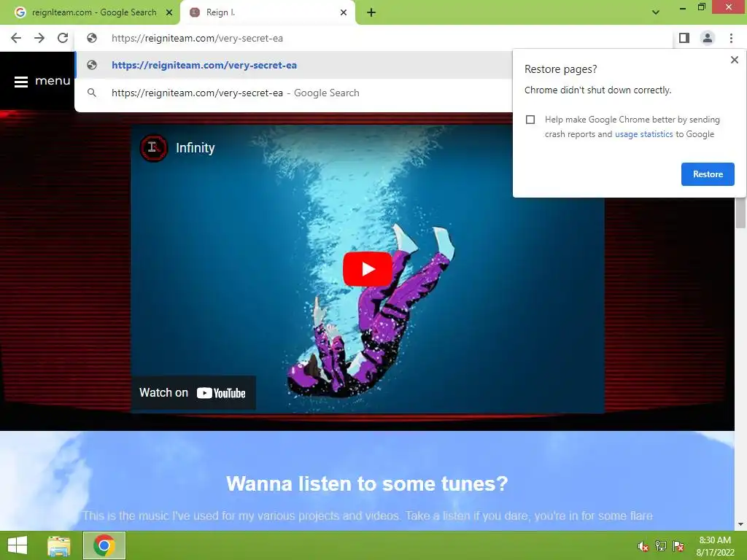Click the globe site info icon in address bar

point(92,38)
